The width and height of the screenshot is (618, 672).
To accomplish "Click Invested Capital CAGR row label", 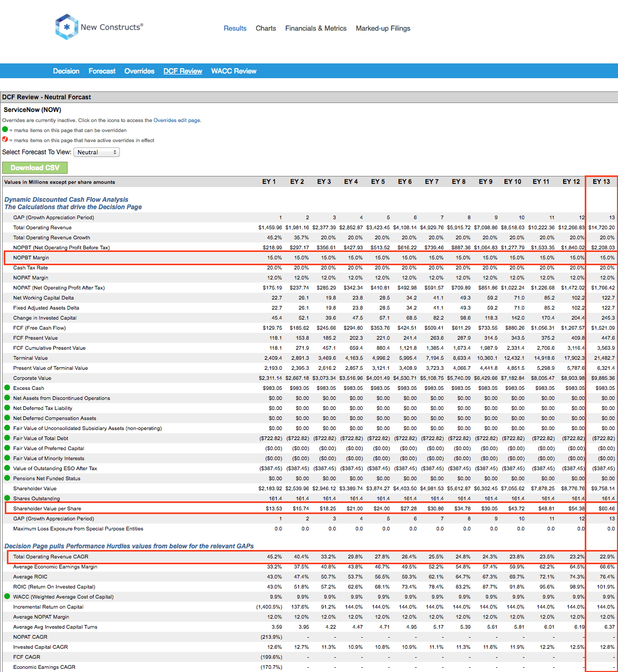I will (x=41, y=647).
